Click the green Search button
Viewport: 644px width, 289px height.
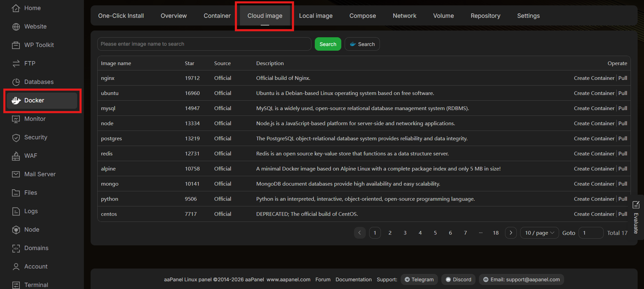click(x=328, y=44)
